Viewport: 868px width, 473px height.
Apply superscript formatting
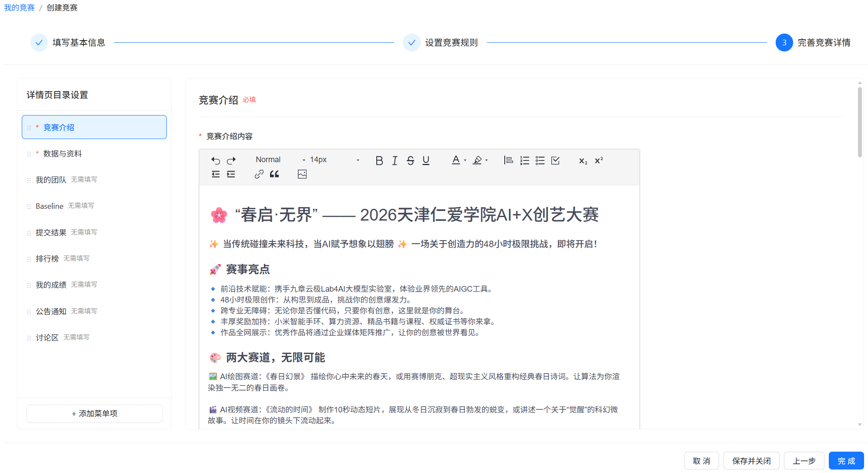point(599,160)
